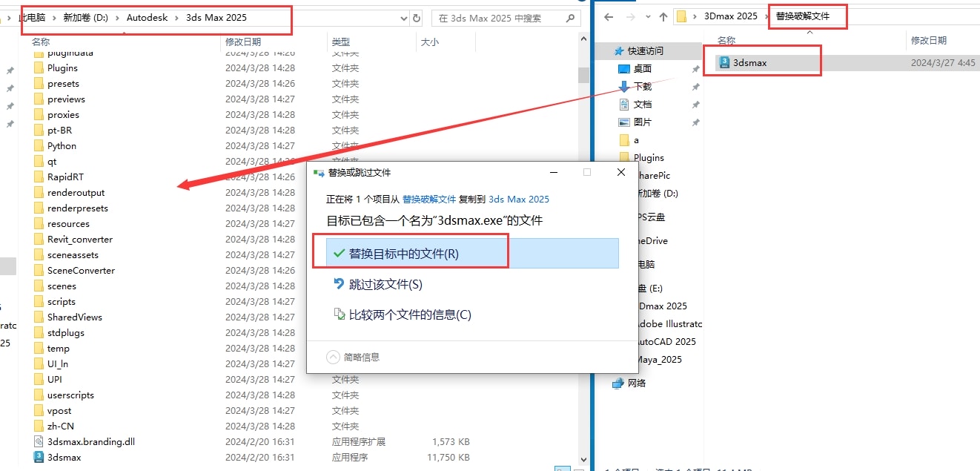Open recent locations dropdown in right window
The width and height of the screenshot is (980, 471).
click(646, 16)
